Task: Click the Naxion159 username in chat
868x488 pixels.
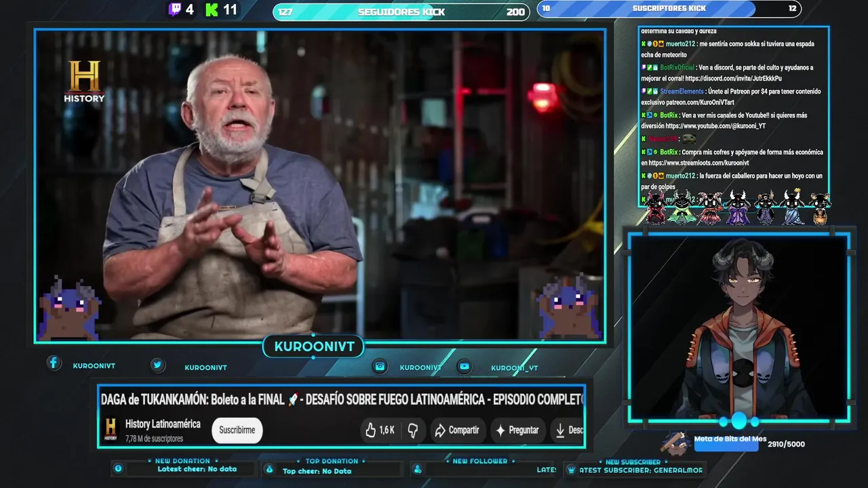Action: pyautogui.click(x=662, y=139)
